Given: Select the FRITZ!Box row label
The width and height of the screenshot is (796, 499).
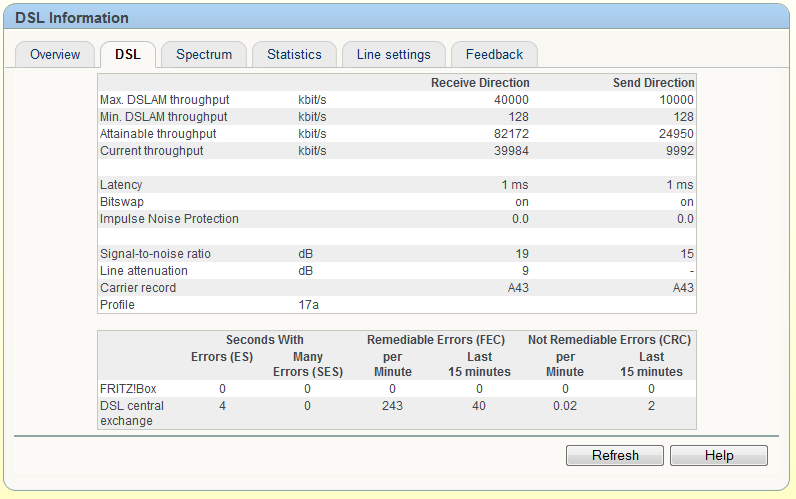Looking at the screenshot, I should [x=128, y=389].
